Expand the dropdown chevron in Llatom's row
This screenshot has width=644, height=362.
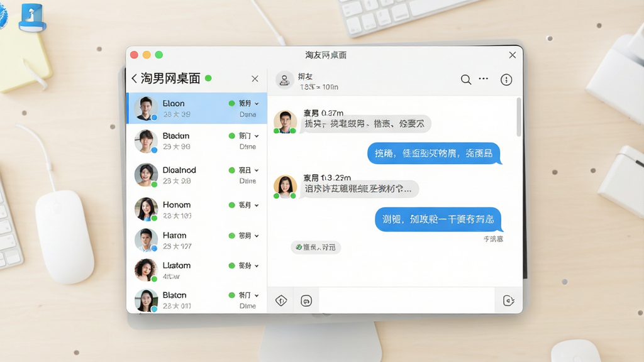[x=257, y=266]
